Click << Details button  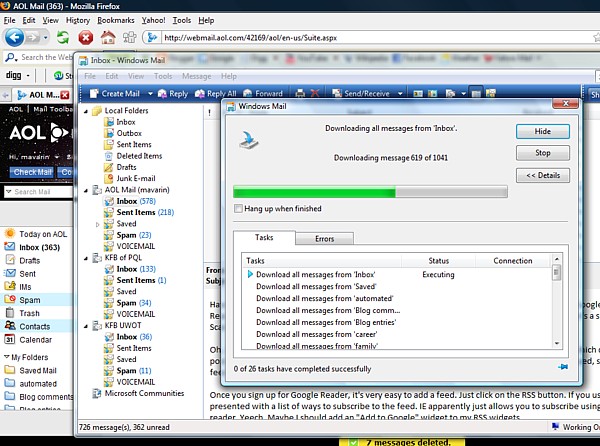pyautogui.click(x=543, y=175)
